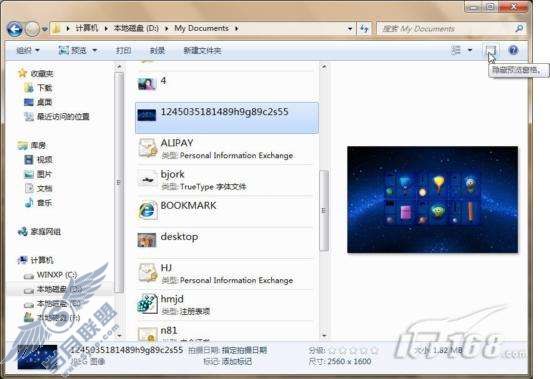Viewport: 550px width, 379px height.
Task: Click the file list scrollbar thumb
Action: [324, 211]
